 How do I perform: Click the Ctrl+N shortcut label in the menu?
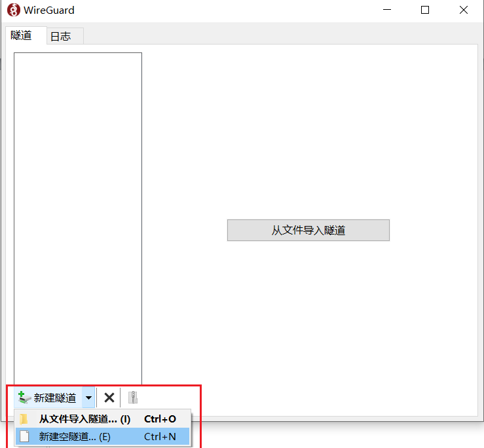click(x=160, y=436)
